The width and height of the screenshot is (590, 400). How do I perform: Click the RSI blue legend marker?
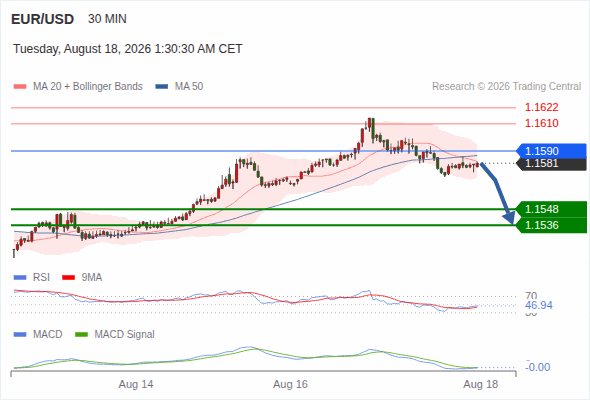click(x=20, y=278)
